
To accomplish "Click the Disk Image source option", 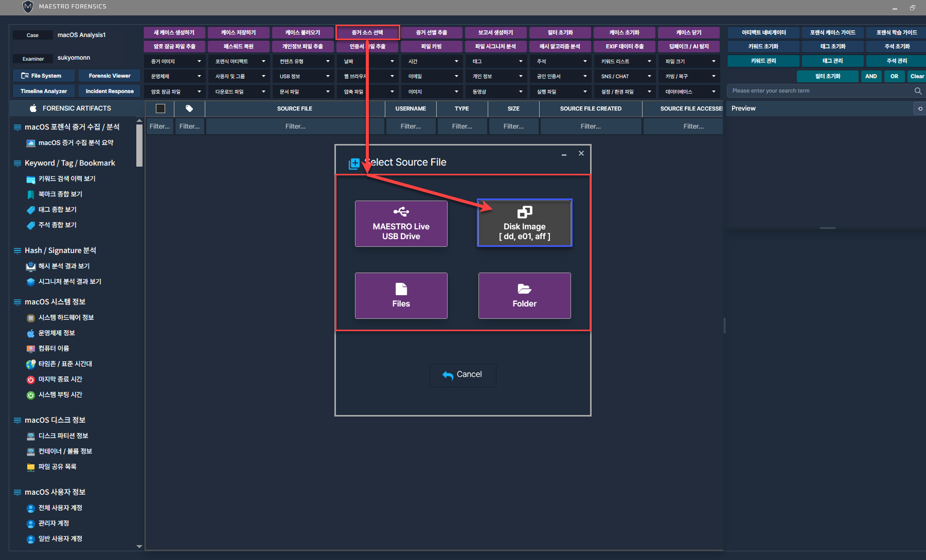I will pos(524,223).
